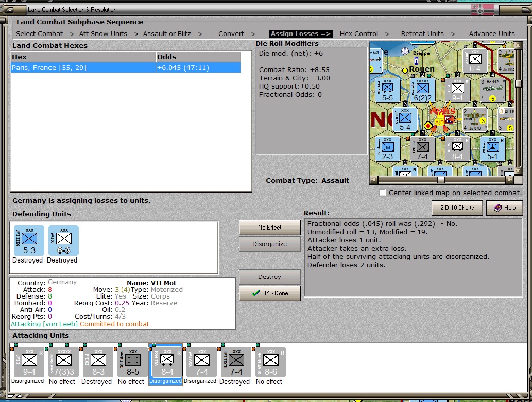This screenshot has width=532, height=402.
Task: Toggle Center linked map on selected combat
Action: pos(382,193)
